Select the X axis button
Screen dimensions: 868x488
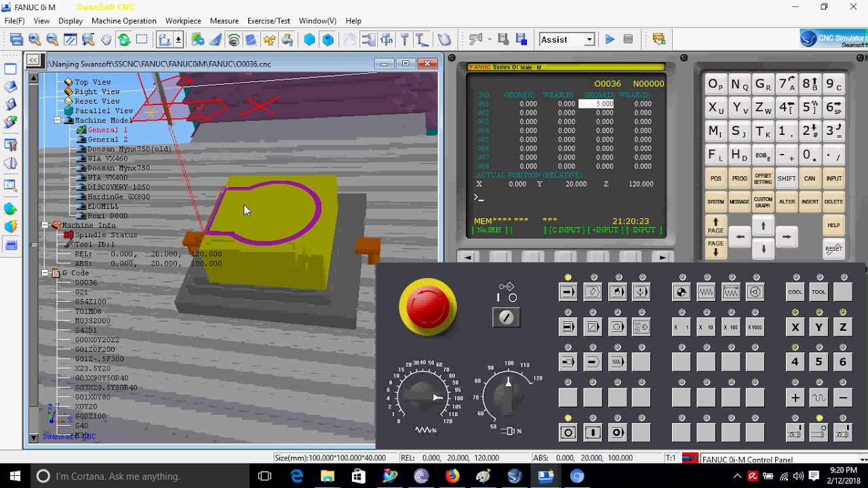(795, 327)
